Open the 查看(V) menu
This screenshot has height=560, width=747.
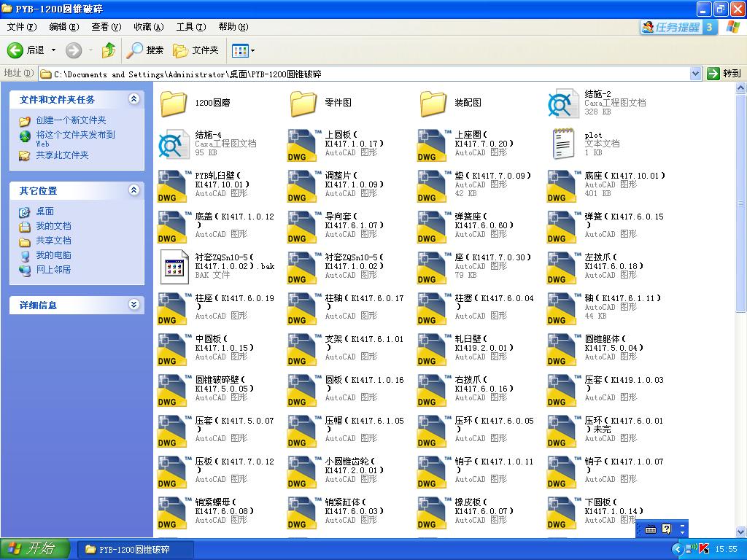pos(106,27)
